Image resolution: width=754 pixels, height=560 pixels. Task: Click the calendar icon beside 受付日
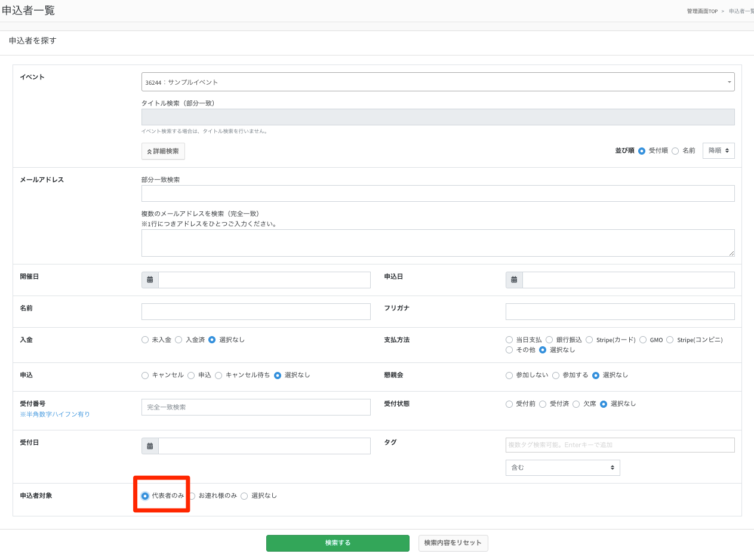[x=150, y=446]
